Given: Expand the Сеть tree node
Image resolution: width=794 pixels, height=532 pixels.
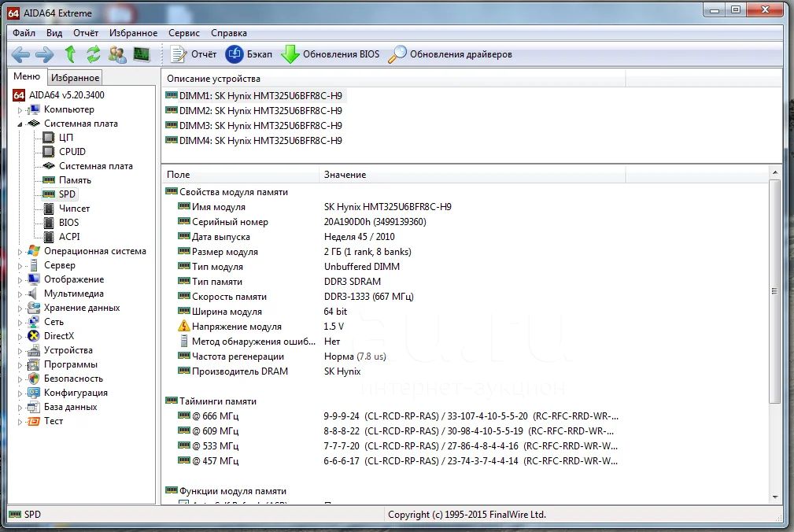Looking at the screenshot, I should [20, 323].
